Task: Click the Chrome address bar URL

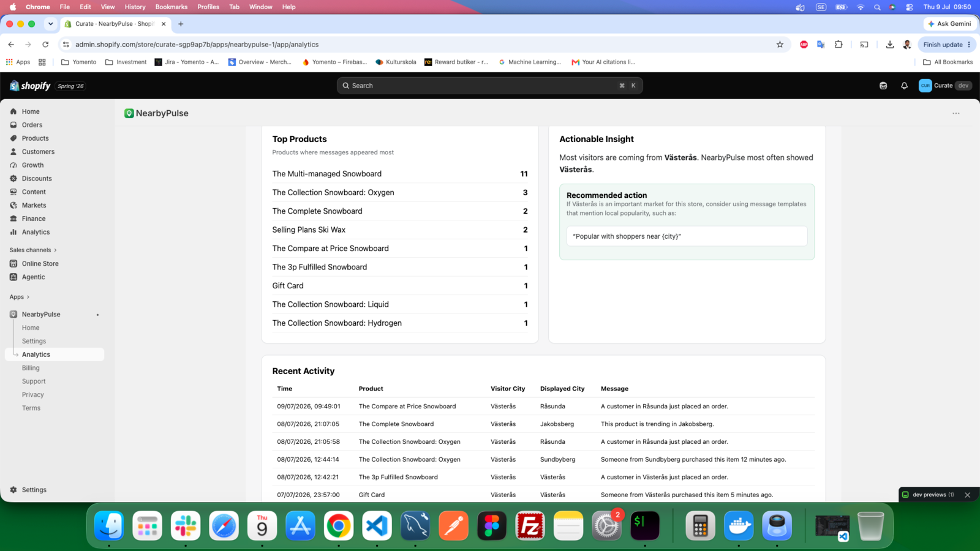Action: tap(197, 45)
